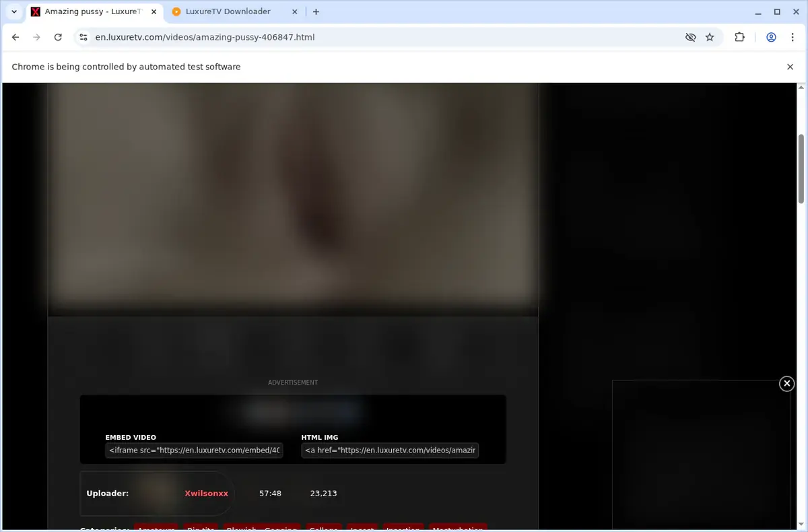Maximize the Chrome window
The height and width of the screenshot is (532, 808).
coord(777,11)
